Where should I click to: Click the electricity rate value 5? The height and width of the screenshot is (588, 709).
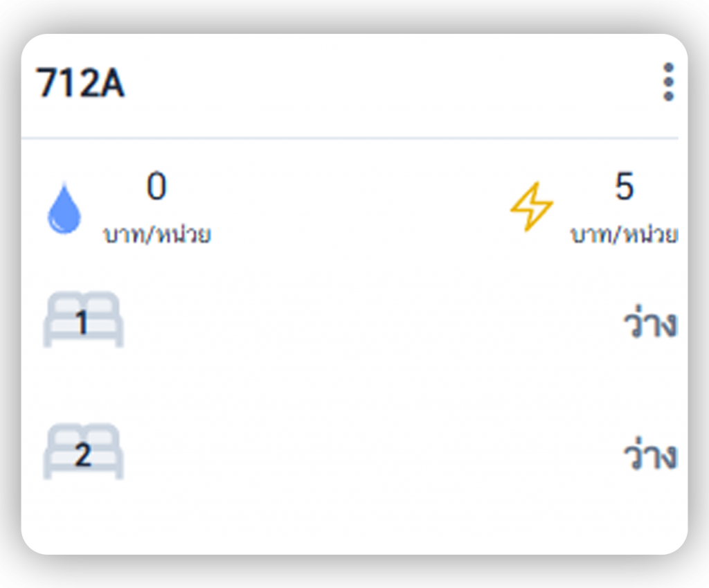tap(624, 187)
